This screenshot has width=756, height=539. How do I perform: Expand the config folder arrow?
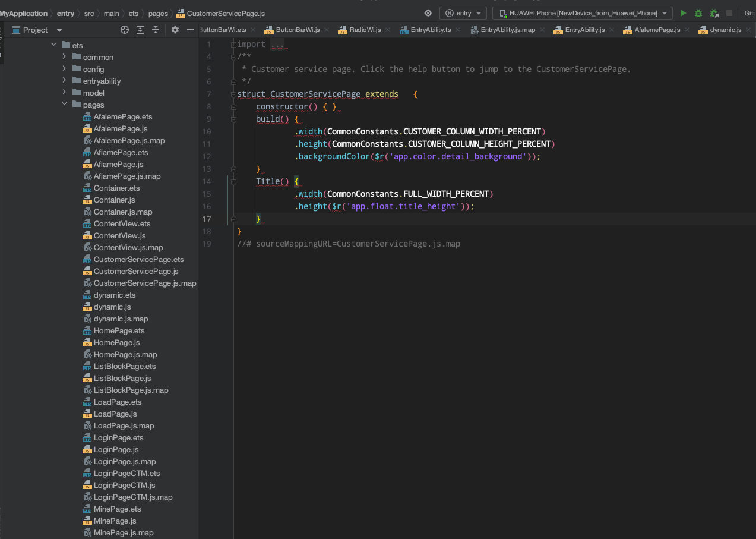(64, 69)
